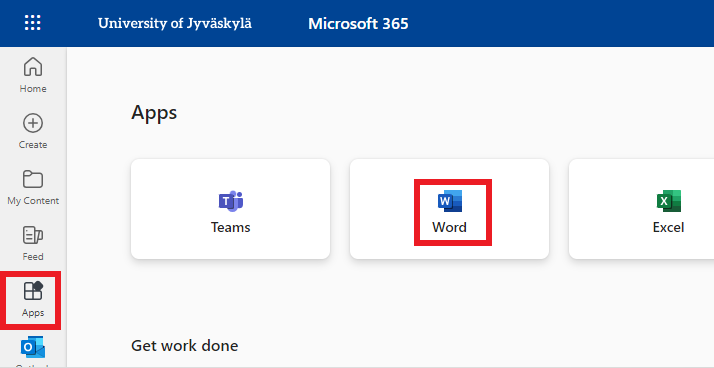Open the Teams app card
This screenshot has width=714, height=368.
[230, 209]
